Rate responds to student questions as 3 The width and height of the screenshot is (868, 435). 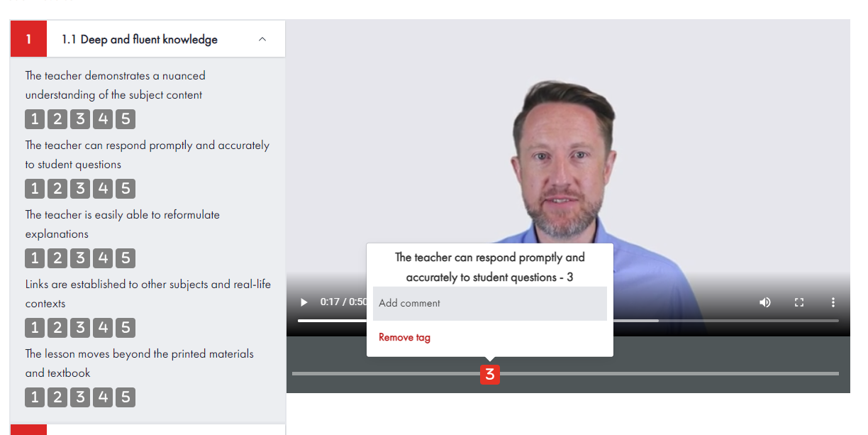click(80, 189)
